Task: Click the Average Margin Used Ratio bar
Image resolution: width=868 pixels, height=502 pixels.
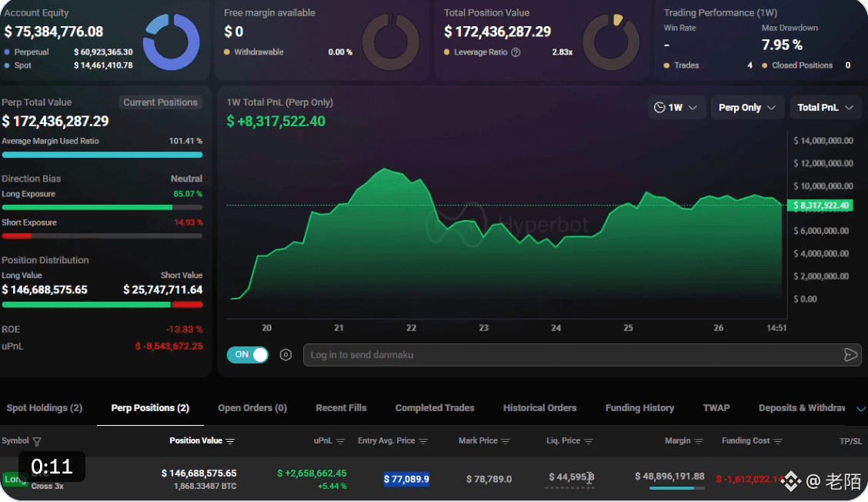Action: point(102,156)
